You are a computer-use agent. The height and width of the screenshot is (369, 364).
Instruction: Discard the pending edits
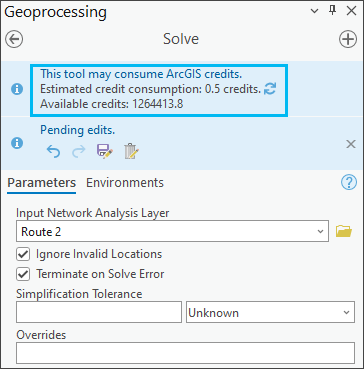coord(131,152)
